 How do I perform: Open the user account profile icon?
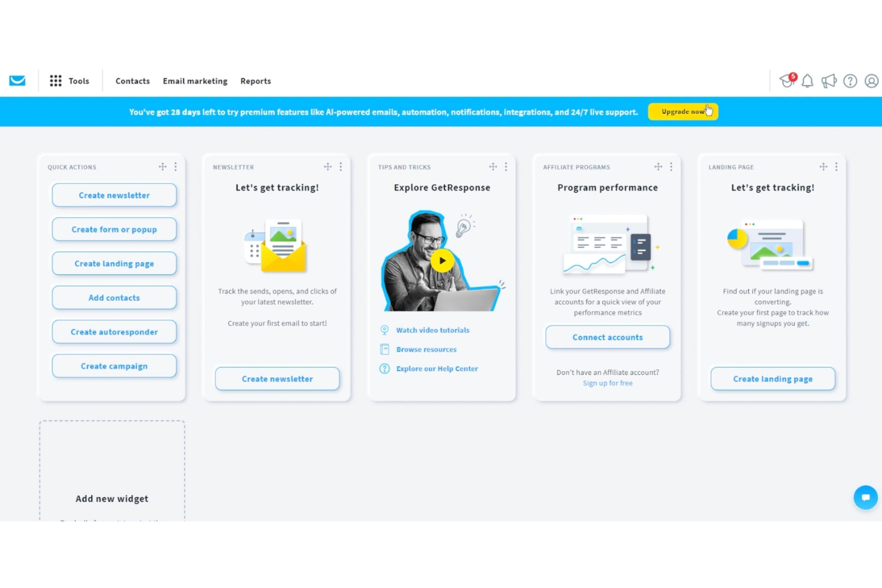click(x=871, y=81)
